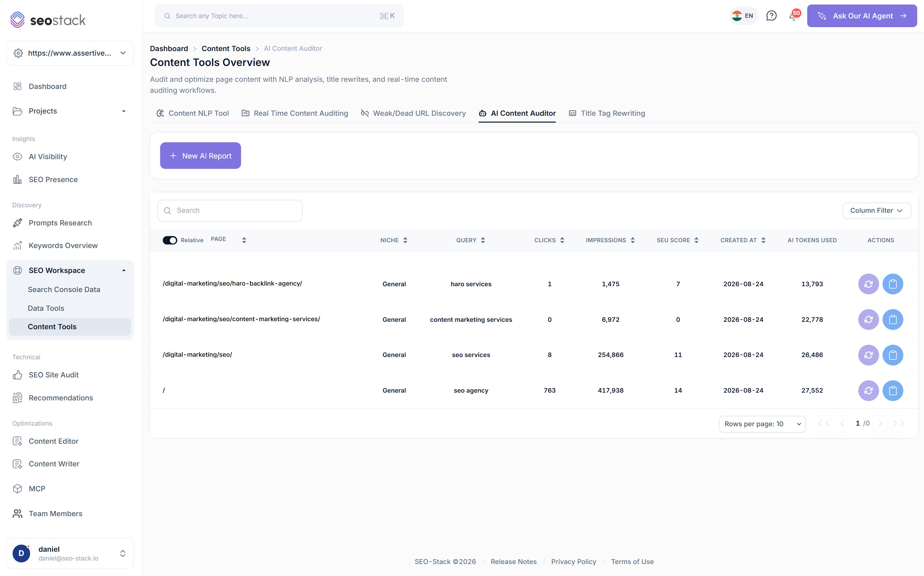Go to previous table page

(x=842, y=423)
